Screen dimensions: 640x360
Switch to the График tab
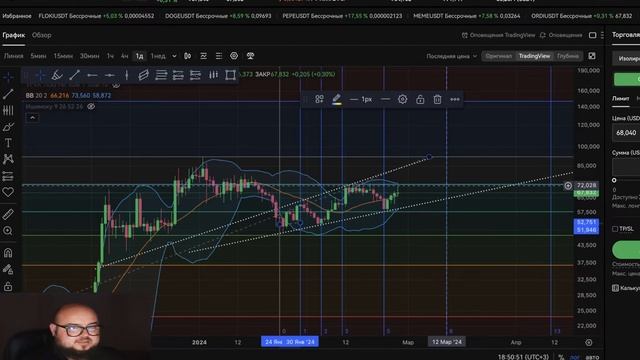point(13,35)
